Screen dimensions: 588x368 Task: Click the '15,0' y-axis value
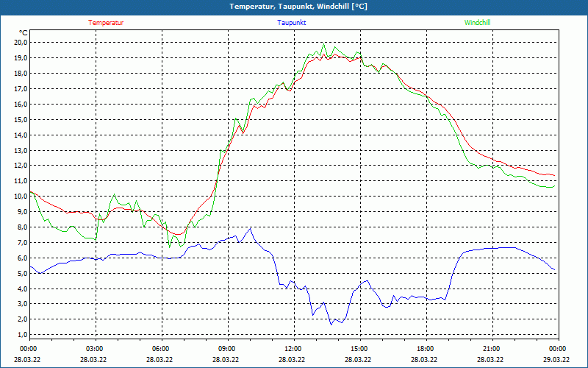pyautogui.click(x=21, y=119)
